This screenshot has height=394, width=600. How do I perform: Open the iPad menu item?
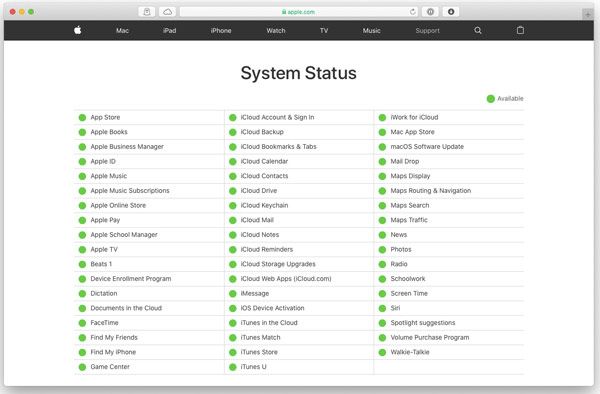[170, 31]
